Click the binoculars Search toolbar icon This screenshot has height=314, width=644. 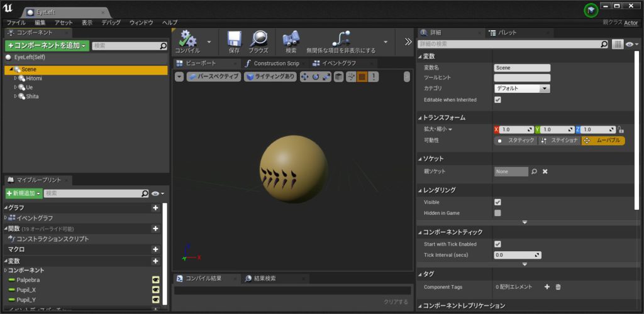[291, 39]
